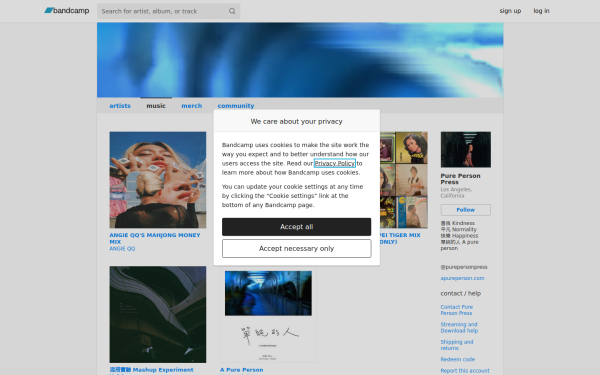600x375 pixels.
Task: Go to the community tab
Action: point(236,106)
